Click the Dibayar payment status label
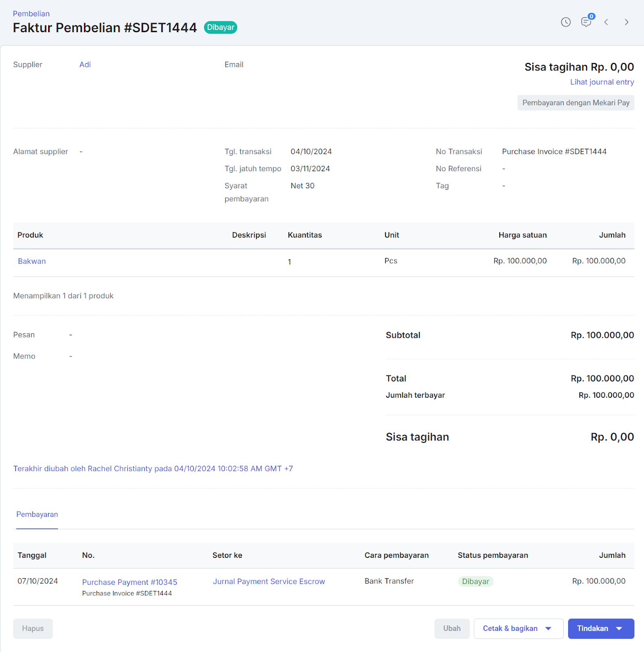This screenshot has width=644, height=652. pos(475,582)
